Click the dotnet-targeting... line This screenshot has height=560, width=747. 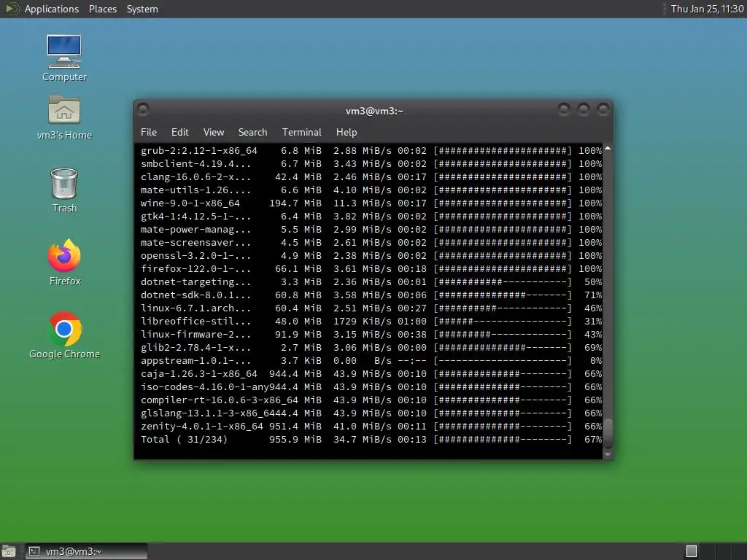pyautogui.click(x=371, y=282)
